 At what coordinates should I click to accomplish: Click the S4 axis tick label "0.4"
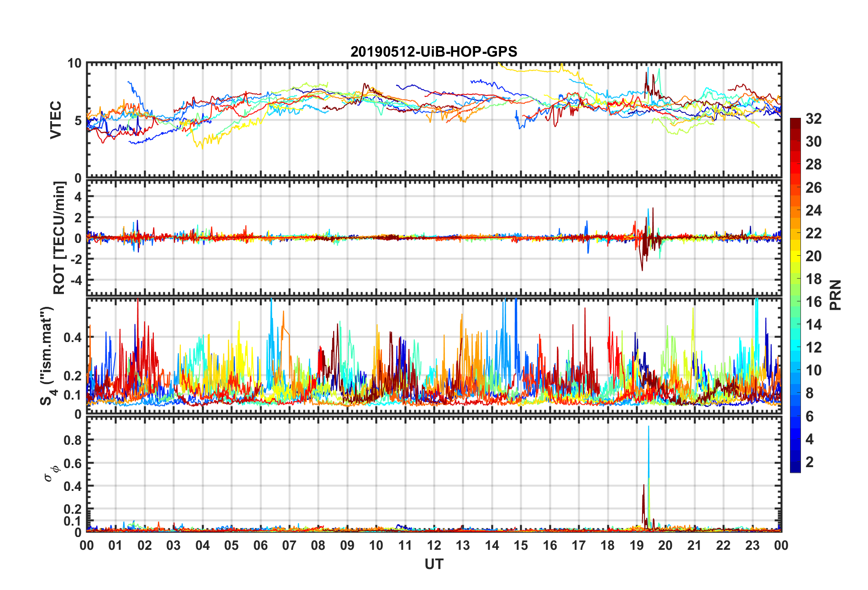tap(73, 337)
